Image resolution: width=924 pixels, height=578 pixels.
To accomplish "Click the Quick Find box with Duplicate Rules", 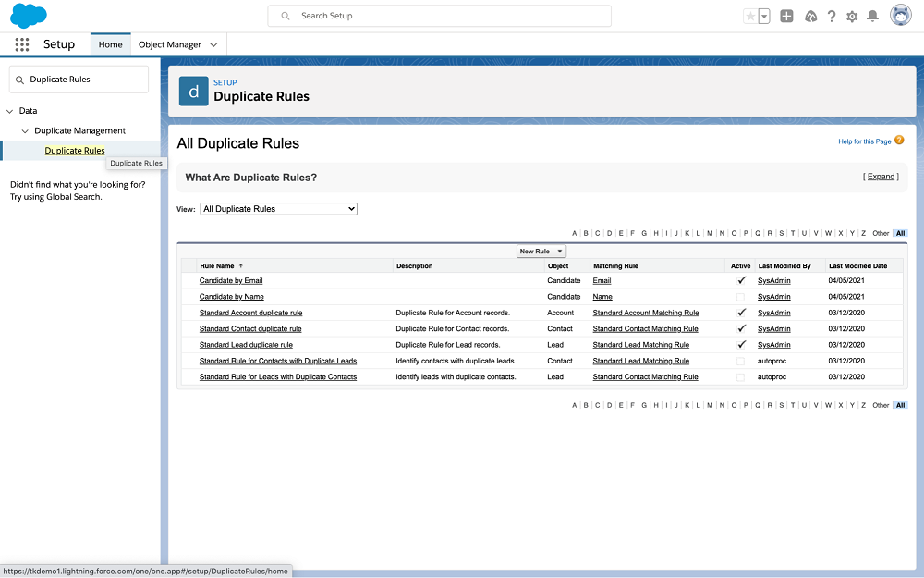I will (x=79, y=79).
